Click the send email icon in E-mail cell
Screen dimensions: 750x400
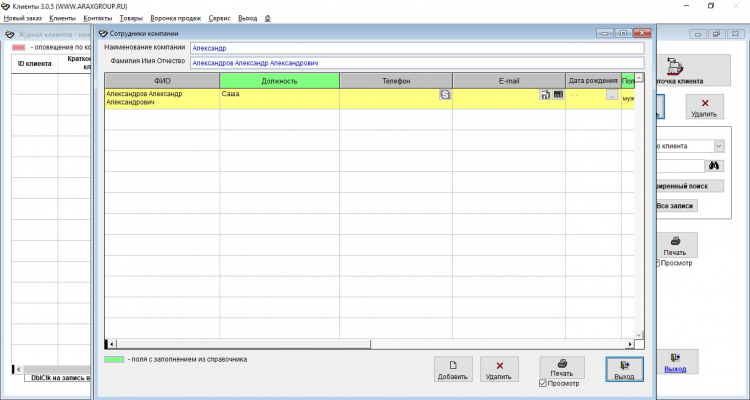[x=545, y=95]
